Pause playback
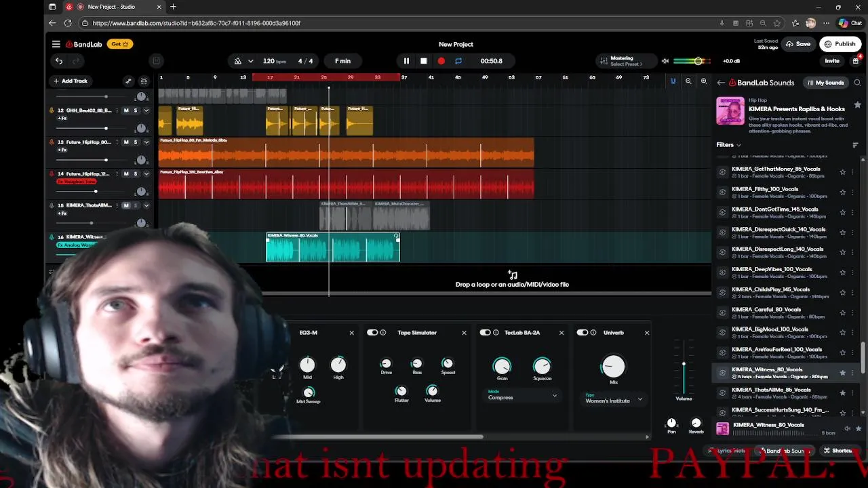The width and height of the screenshot is (868, 488). pos(406,61)
